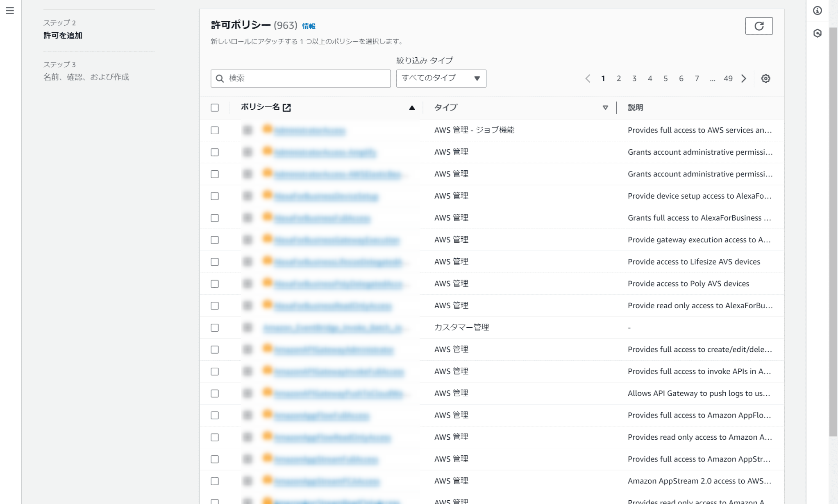This screenshot has height=504, width=838.
Task: Expand the first policy's details plus icon
Action: click(x=247, y=130)
